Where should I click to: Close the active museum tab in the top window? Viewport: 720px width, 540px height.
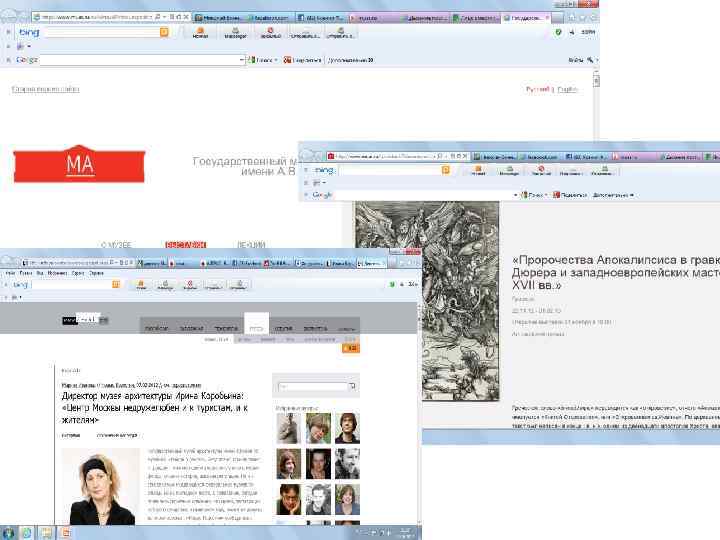coord(547,17)
